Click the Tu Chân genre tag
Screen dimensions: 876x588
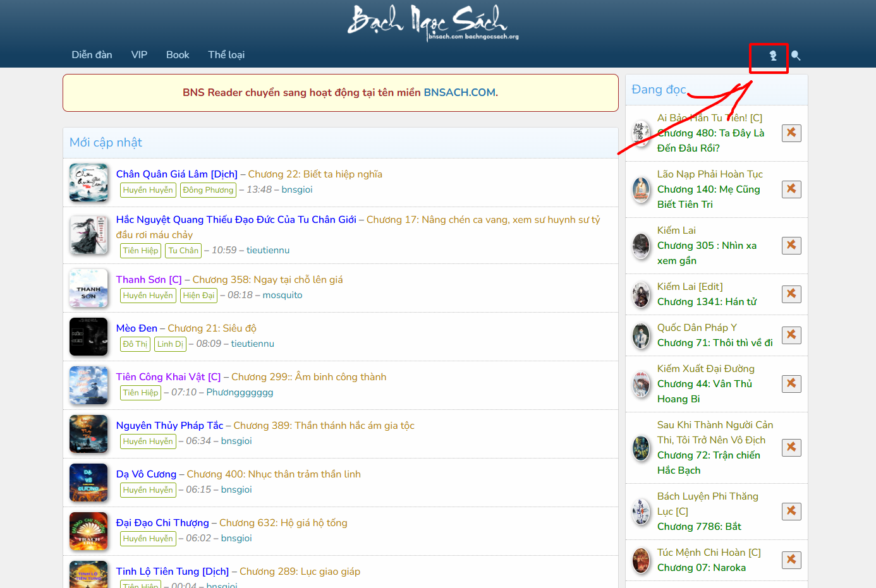183,251
